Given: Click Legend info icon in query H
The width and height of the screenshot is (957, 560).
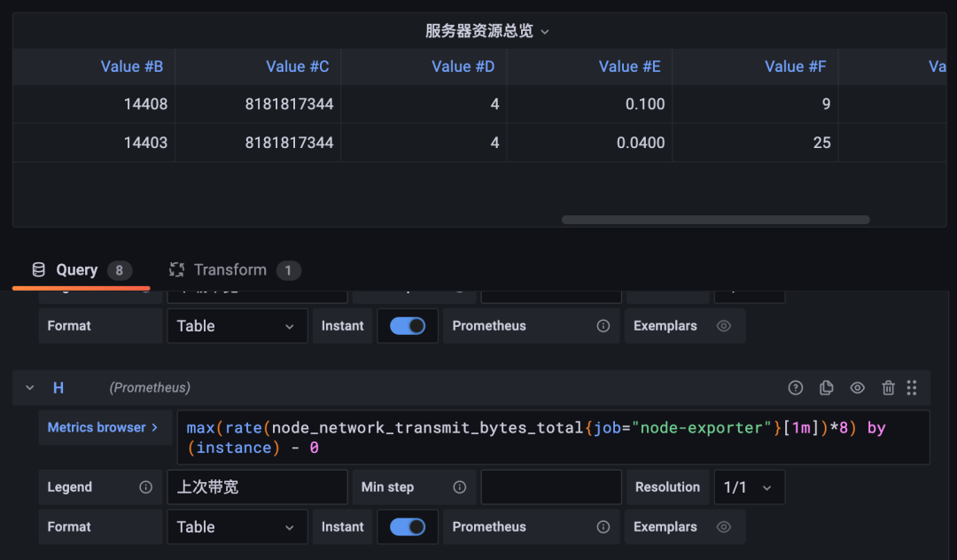Looking at the screenshot, I should coord(145,486).
